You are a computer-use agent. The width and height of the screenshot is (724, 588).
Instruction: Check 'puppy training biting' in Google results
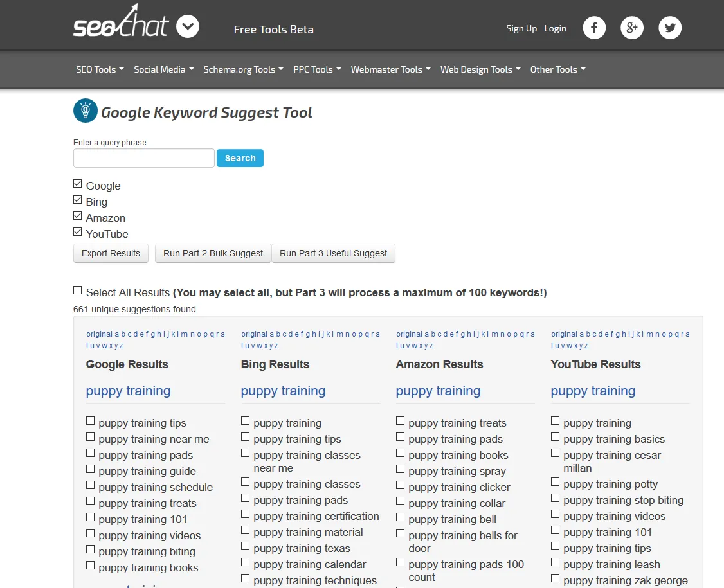91,549
